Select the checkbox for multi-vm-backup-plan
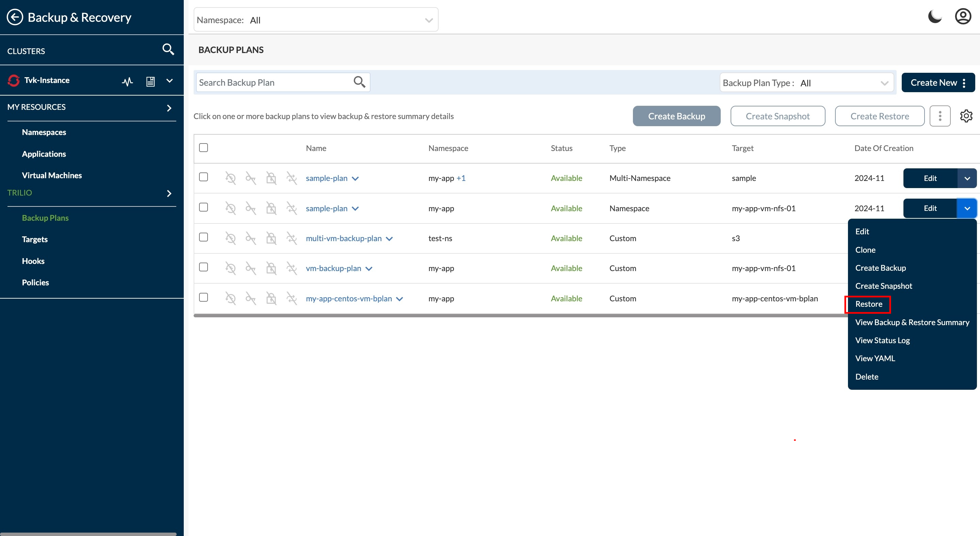The height and width of the screenshot is (536, 980). click(x=203, y=237)
